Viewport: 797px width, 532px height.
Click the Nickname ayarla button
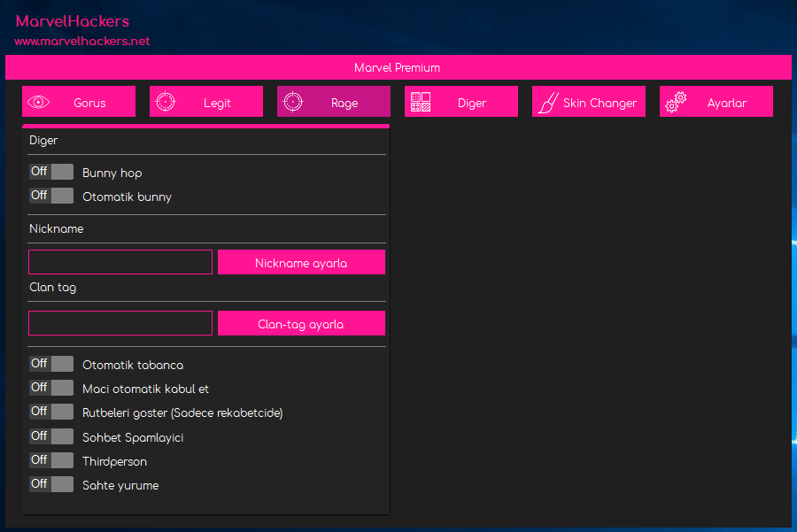[301, 262]
